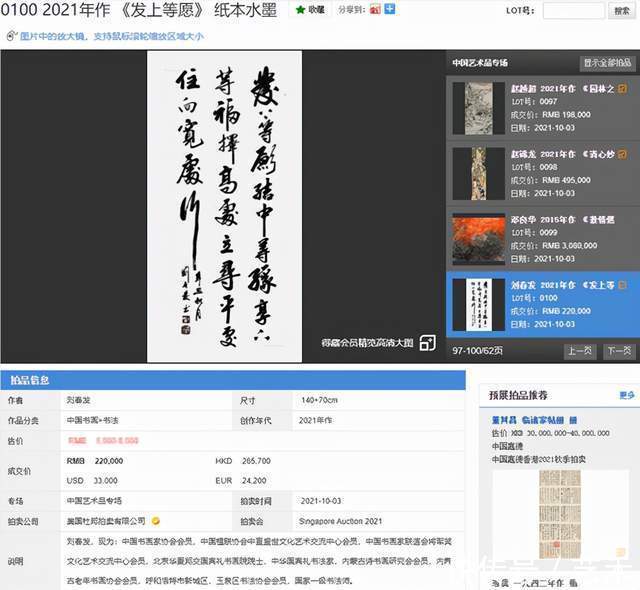Select the RMB 3,080,000 price on LOT 0099

tap(570, 246)
